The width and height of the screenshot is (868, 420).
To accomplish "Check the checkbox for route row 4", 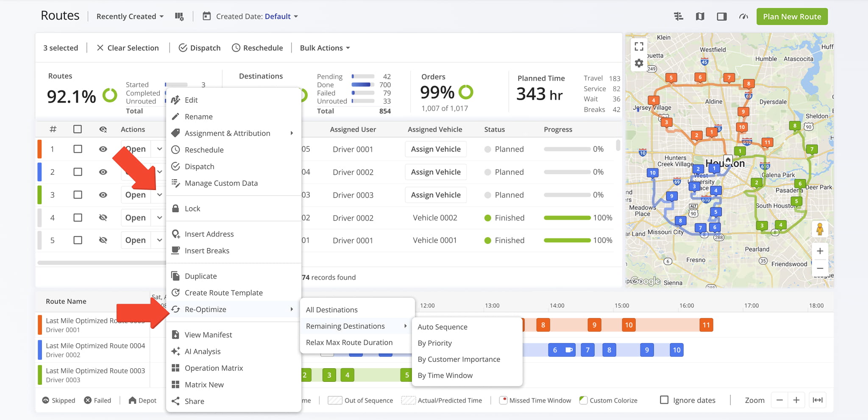I will pos(78,218).
